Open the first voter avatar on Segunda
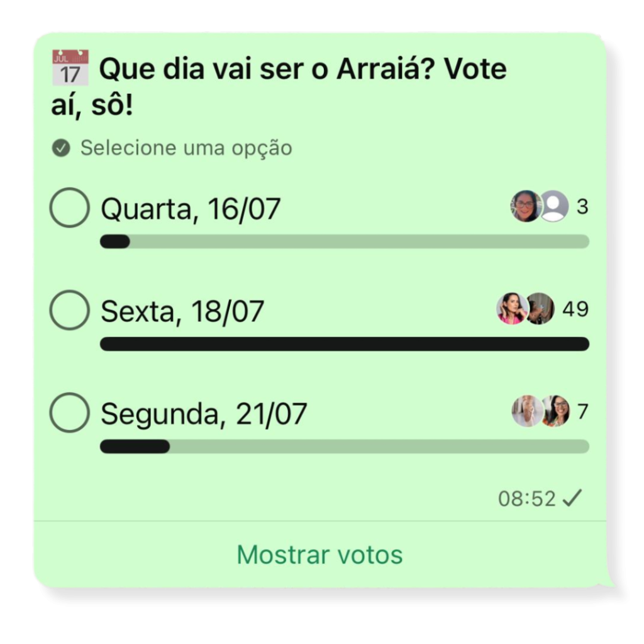Image resolution: width=644 pixels, height=644 pixels. click(x=526, y=411)
